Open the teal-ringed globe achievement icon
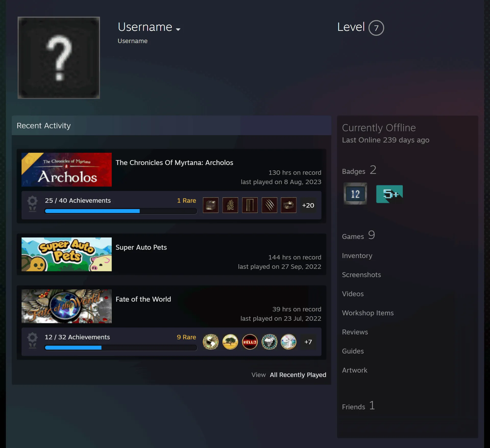The width and height of the screenshot is (490, 448). coord(269,342)
